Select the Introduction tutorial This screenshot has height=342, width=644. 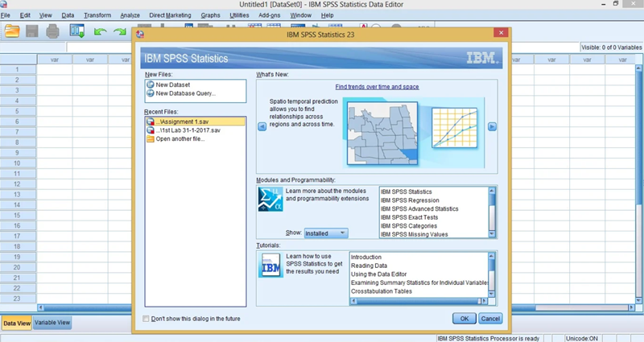coord(366,257)
